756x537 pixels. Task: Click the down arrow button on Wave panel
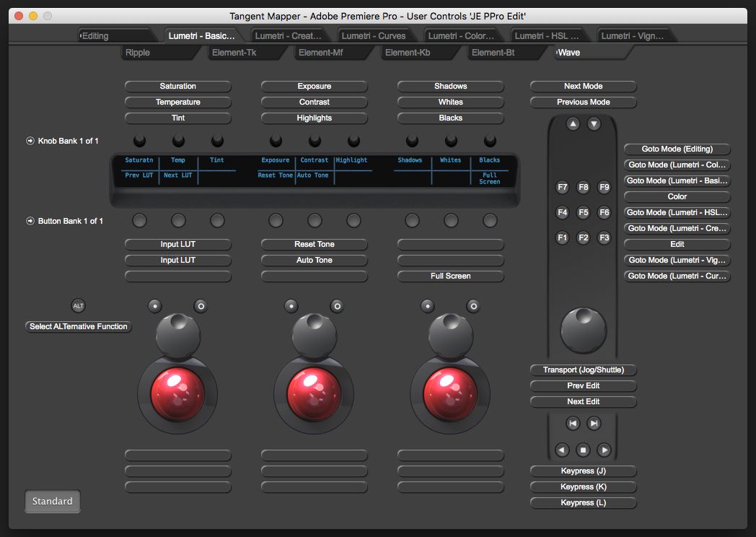594,124
